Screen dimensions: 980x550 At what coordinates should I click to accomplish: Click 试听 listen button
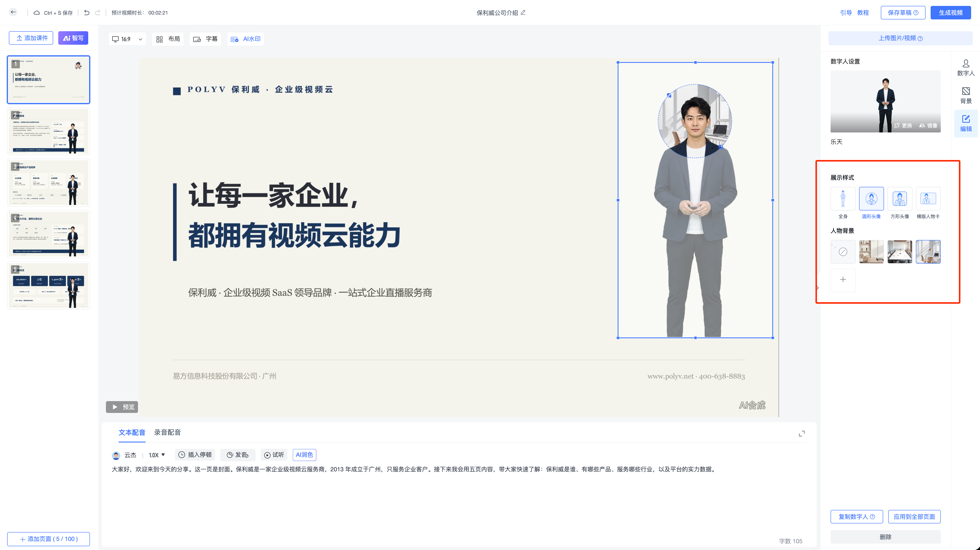274,455
